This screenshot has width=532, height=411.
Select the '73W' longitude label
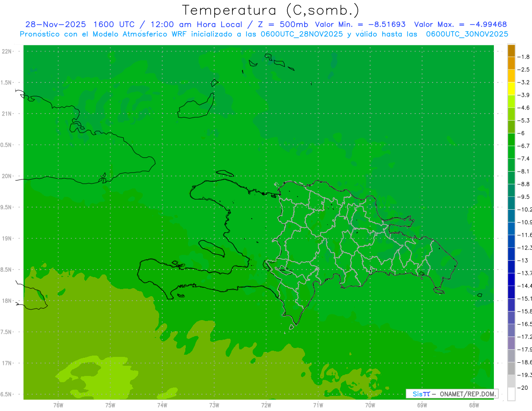click(x=214, y=405)
